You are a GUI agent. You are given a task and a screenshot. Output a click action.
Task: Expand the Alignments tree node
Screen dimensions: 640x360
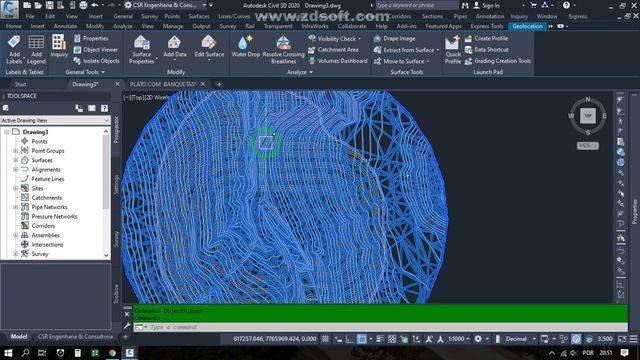pos(16,170)
